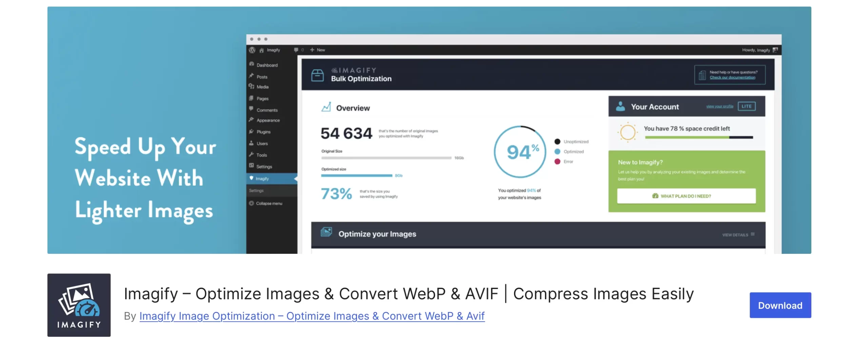
Task: Click the blue Download button
Action: pos(780,305)
